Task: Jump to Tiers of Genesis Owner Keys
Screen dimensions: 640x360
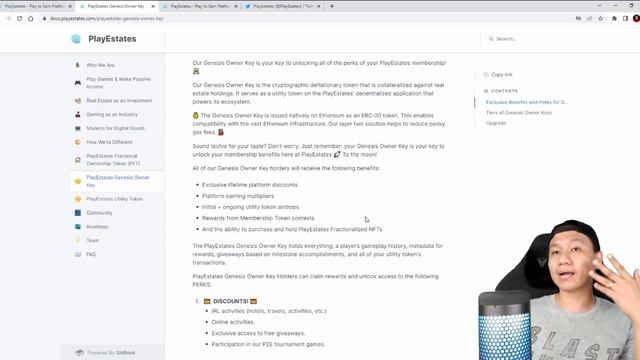Action: click(519, 113)
